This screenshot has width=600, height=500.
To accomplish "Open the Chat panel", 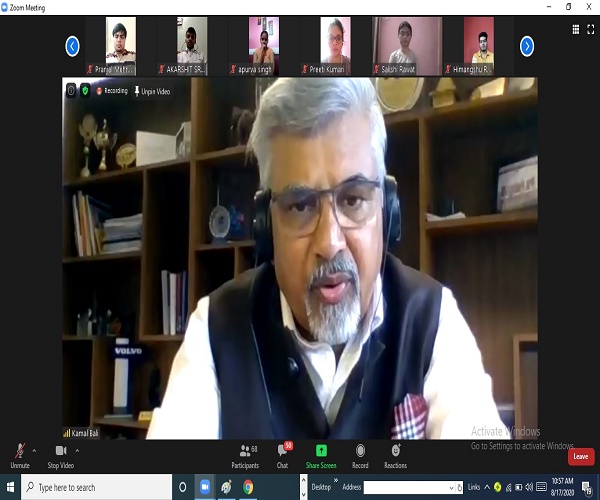I will point(283,456).
